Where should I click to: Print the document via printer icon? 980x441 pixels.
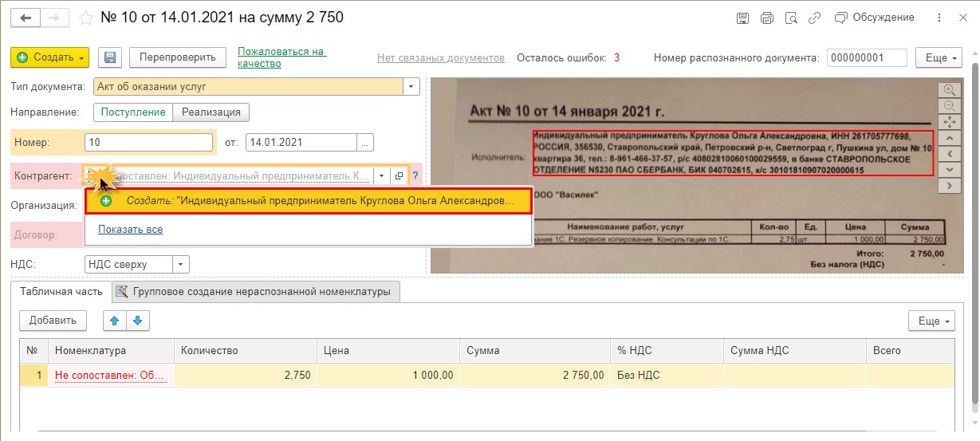[x=767, y=17]
